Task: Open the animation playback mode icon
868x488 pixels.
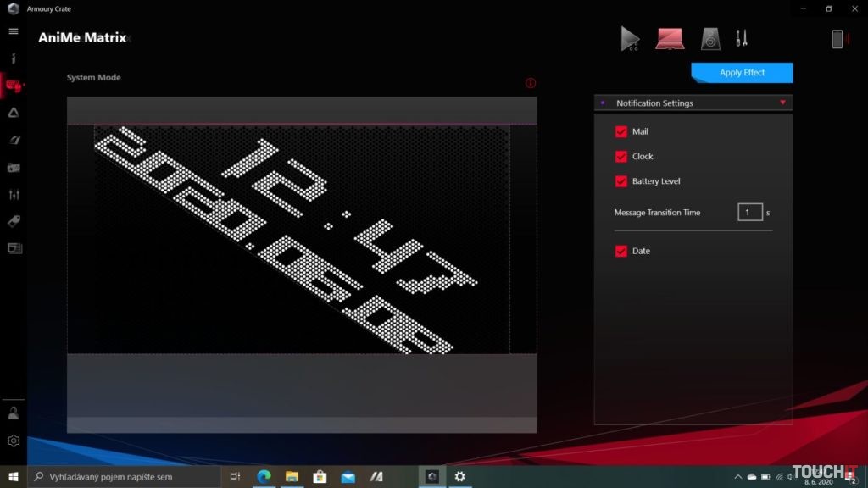Action: tap(630, 38)
